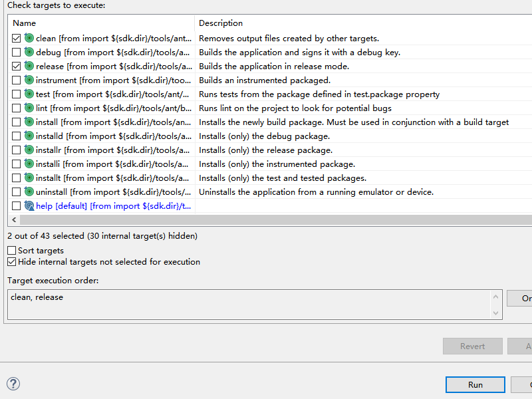Click the release target's green icon

pos(29,66)
